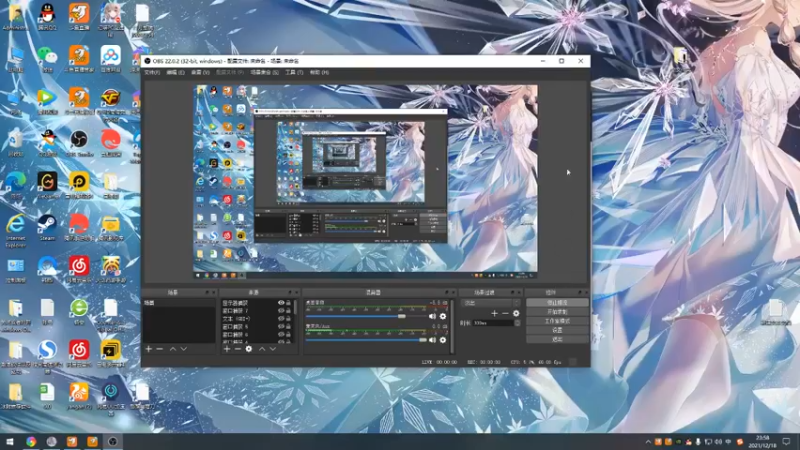Add a new source with the plus icon

coord(227,349)
